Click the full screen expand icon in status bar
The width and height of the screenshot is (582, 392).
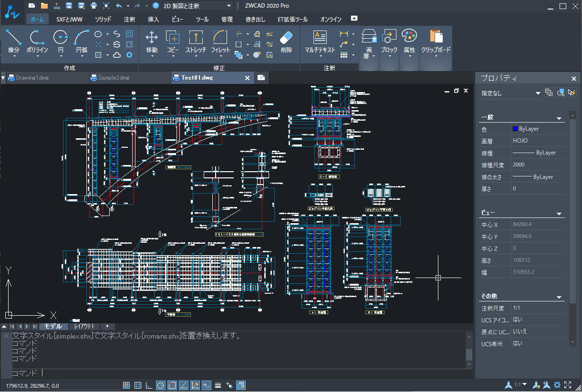[x=568, y=385]
